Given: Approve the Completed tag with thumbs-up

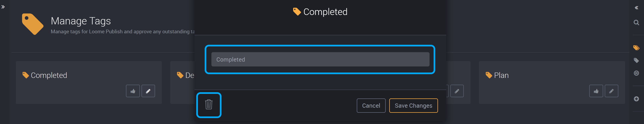Looking at the screenshot, I should click(133, 91).
